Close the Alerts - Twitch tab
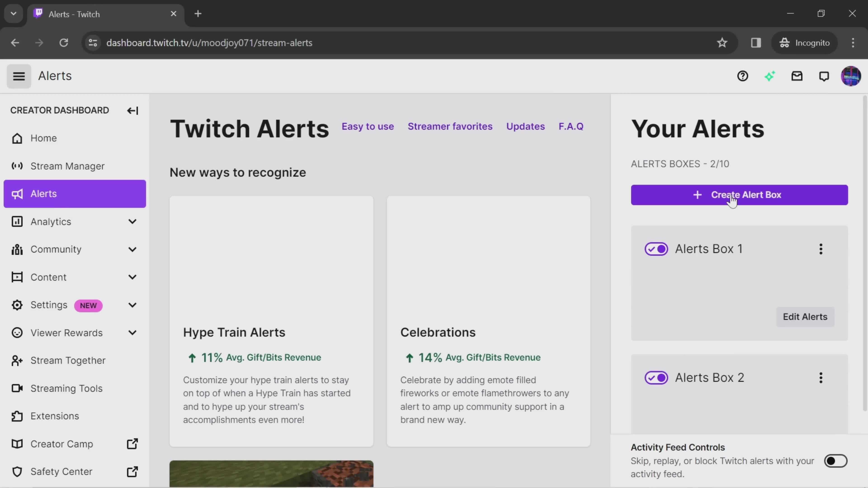868x488 pixels. (x=174, y=14)
